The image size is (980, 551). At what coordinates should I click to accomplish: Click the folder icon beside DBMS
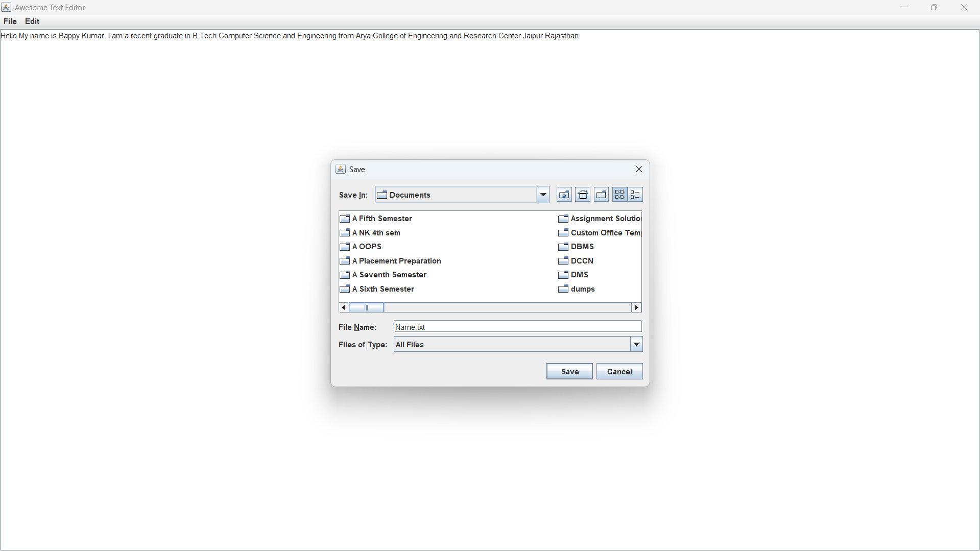(563, 247)
